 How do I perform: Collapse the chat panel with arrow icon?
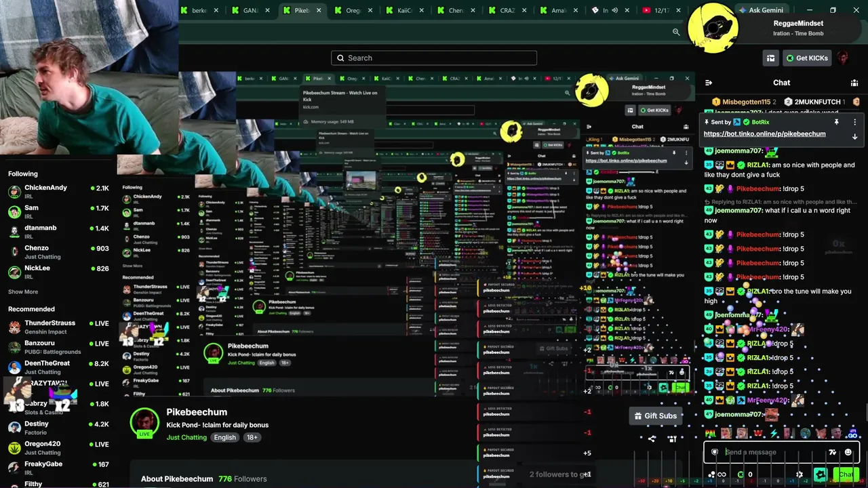[x=709, y=83]
